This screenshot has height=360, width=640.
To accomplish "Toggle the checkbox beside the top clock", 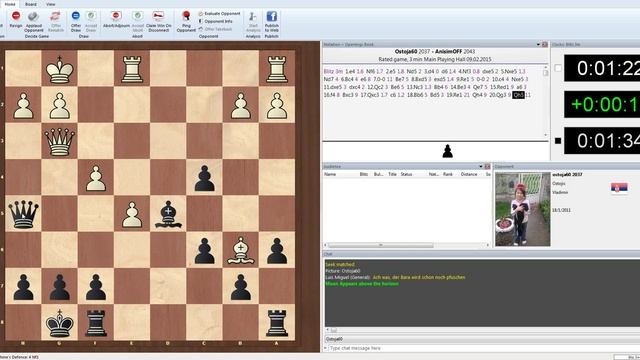I will click(x=558, y=68).
